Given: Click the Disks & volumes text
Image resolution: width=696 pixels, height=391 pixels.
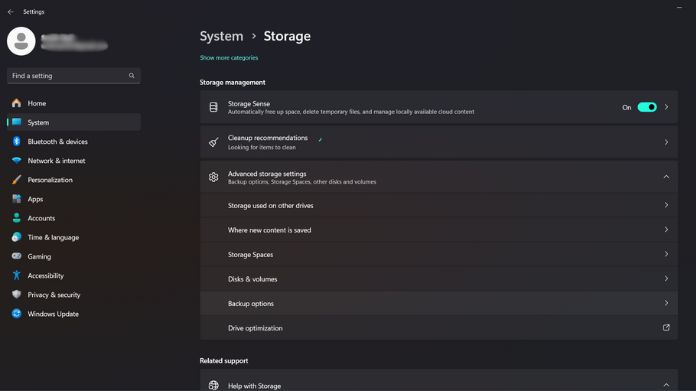Looking at the screenshot, I should pos(253,279).
